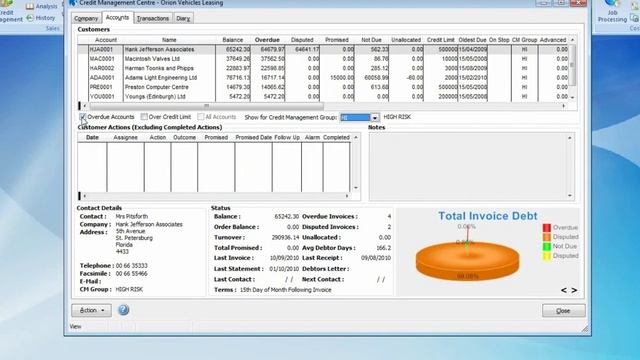Select the Youngs (Edinburgh) Ltd row
Image resolution: width=640 pixels, height=360 pixels.
[x=322, y=96]
